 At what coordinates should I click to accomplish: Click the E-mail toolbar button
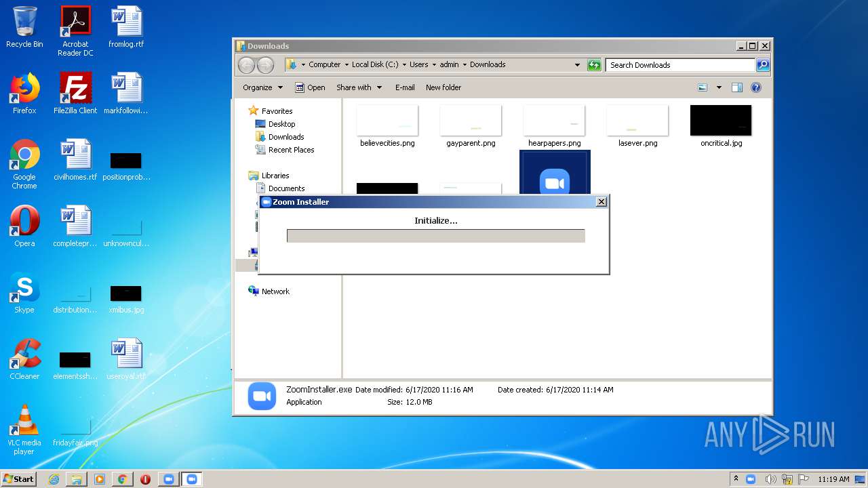point(405,87)
